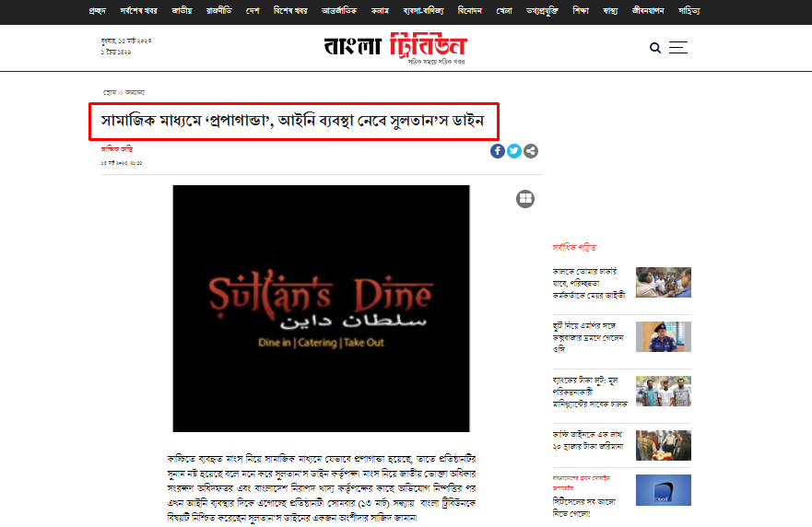Open story 'সিটিসেলের সব ভালো নিভে গেলো'
Viewport: 812px width, 527px height.
pos(584,508)
